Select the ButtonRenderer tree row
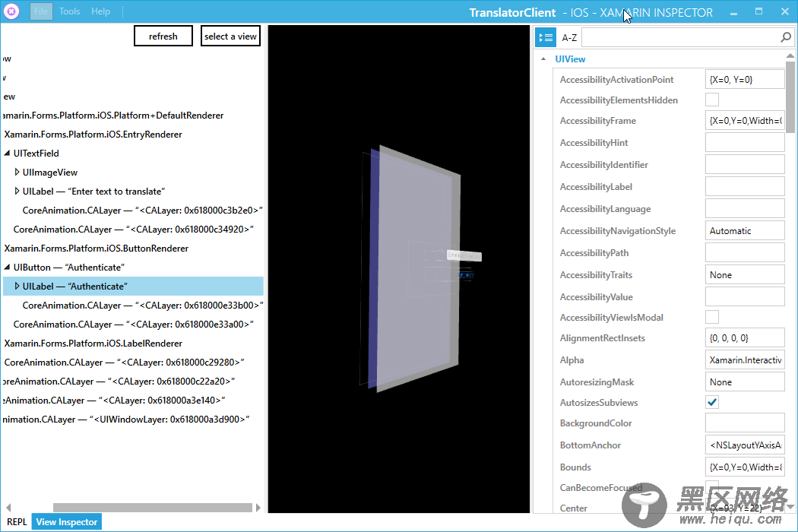Viewport: 798px width, 532px height. (97, 249)
